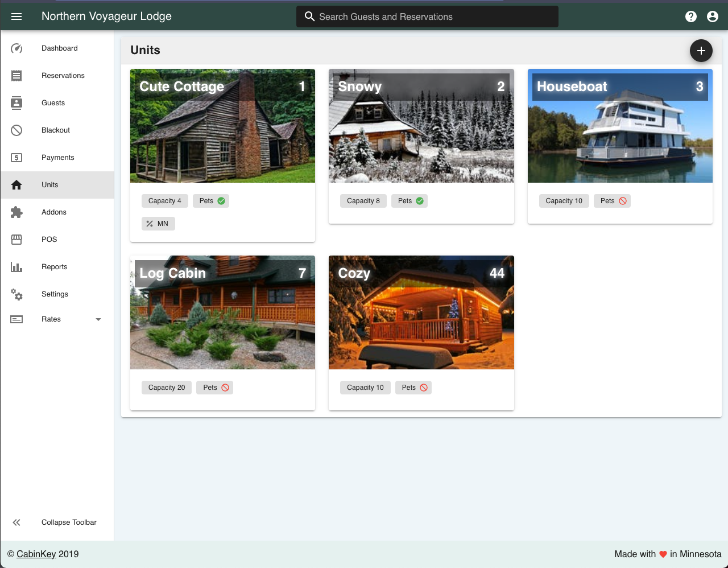Image resolution: width=728 pixels, height=568 pixels.
Task: Open the CabinKey link in the footer
Action: (36, 554)
